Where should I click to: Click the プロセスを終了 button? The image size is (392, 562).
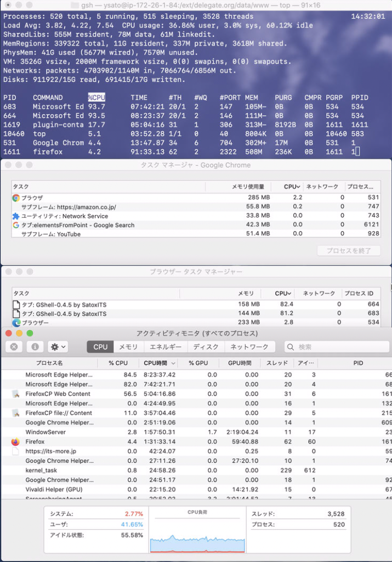tap(349, 250)
